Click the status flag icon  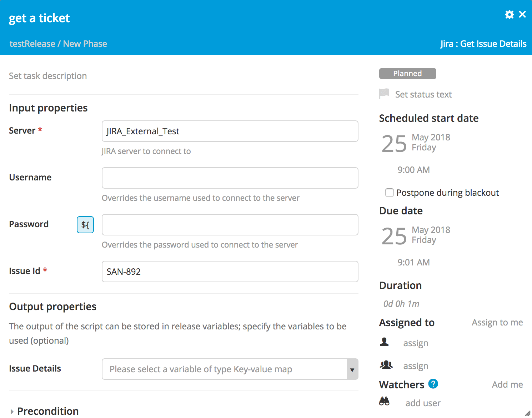(384, 94)
